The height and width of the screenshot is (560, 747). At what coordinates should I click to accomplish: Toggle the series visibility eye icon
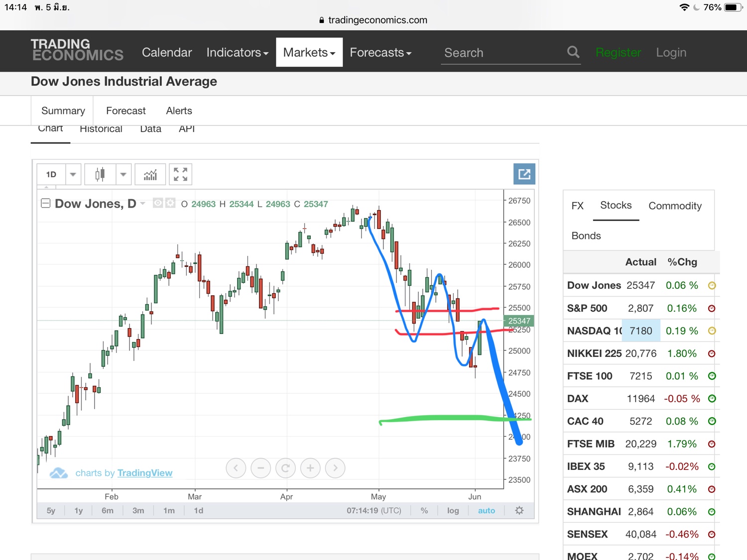(x=157, y=203)
